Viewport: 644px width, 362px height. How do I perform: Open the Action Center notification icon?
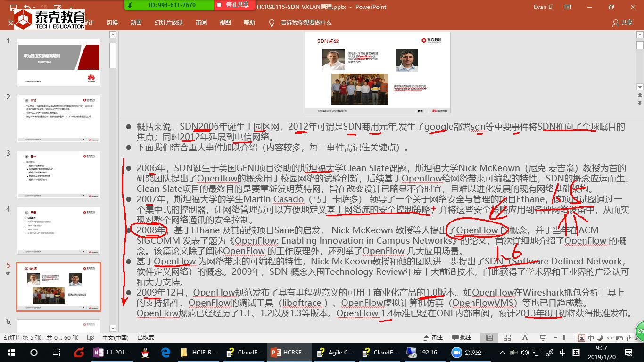pyautogui.click(x=628, y=353)
